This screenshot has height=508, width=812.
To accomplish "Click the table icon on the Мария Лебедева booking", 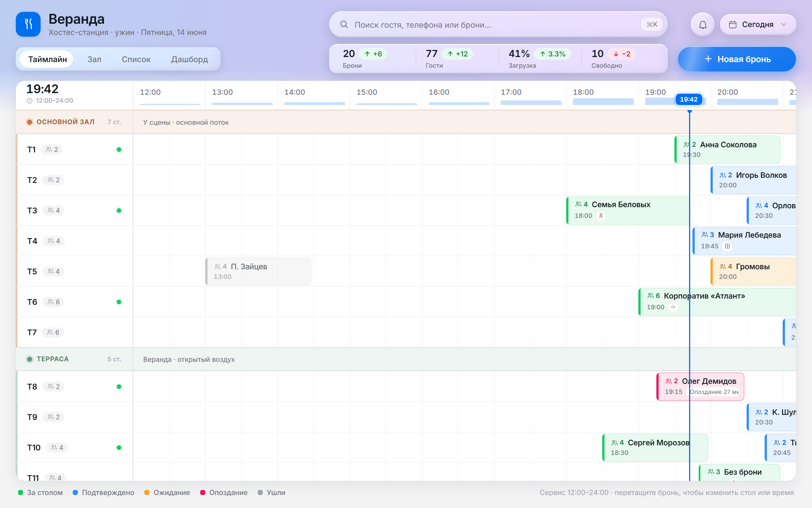I will [x=727, y=246].
